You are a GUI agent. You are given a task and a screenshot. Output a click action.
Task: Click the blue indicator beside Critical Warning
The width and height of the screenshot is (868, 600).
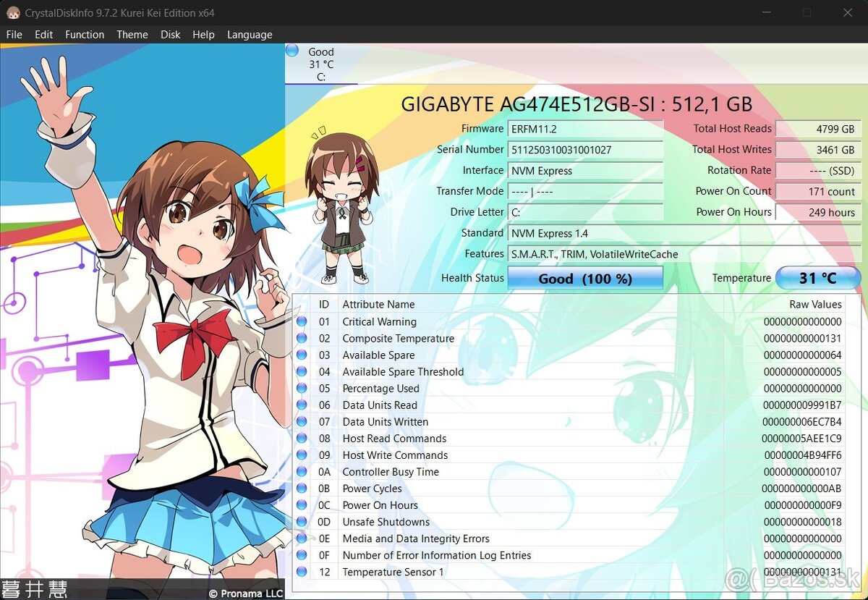(x=302, y=321)
